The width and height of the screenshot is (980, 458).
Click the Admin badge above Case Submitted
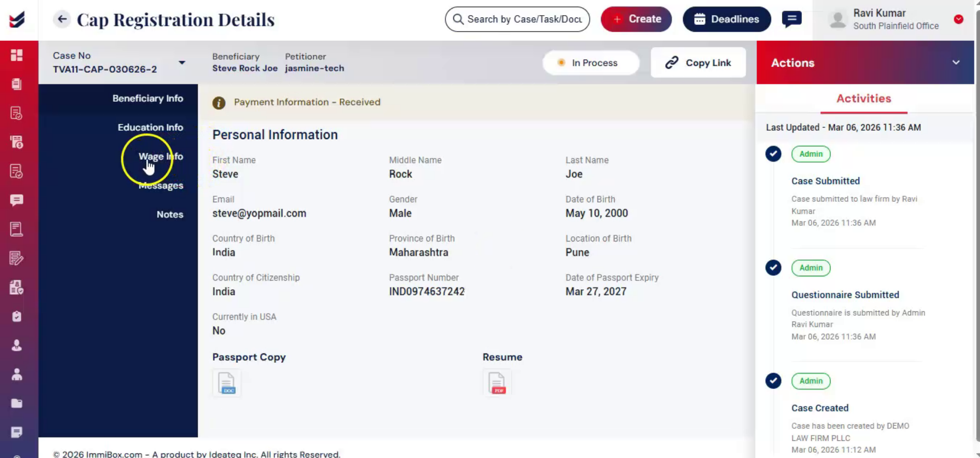coord(811,154)
